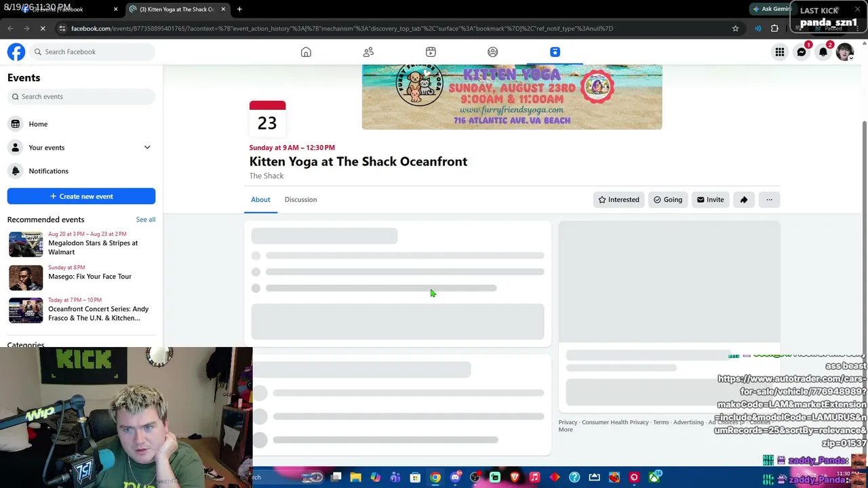Screen dimensions: 868x488
Task: Click the browser address bar URL
Action: [x=342, y=28]
